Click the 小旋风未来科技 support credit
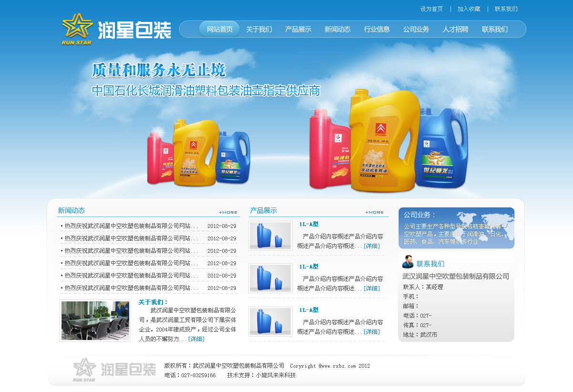Image resolution: width=573 pixels, height=392 pixels. [x=276, y=375]
